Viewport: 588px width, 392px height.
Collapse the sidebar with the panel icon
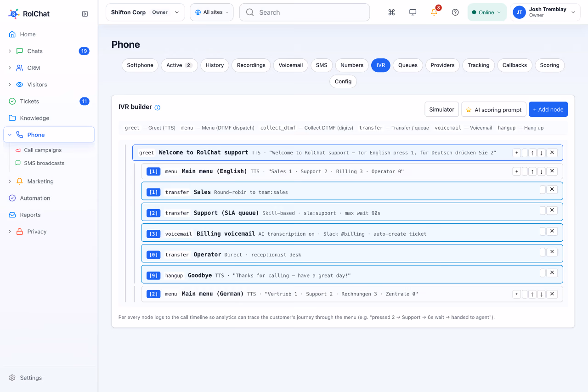click(x=85, y=14)
